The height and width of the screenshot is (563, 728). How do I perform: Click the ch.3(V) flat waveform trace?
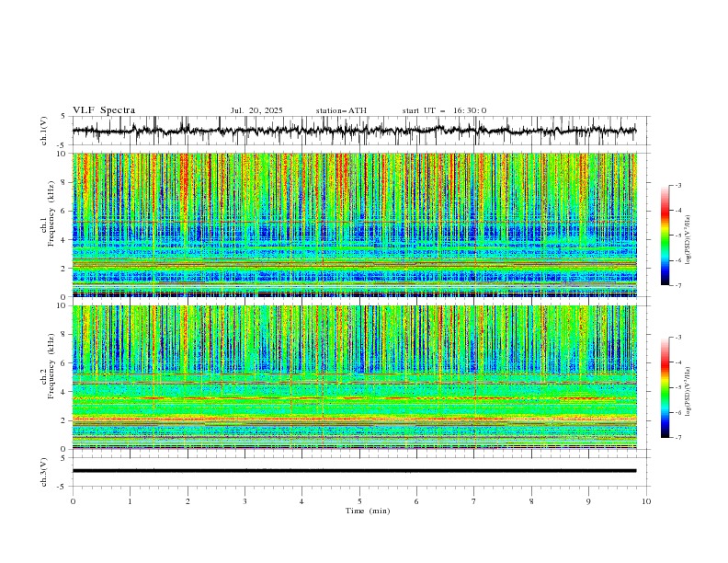coord(355,471)
